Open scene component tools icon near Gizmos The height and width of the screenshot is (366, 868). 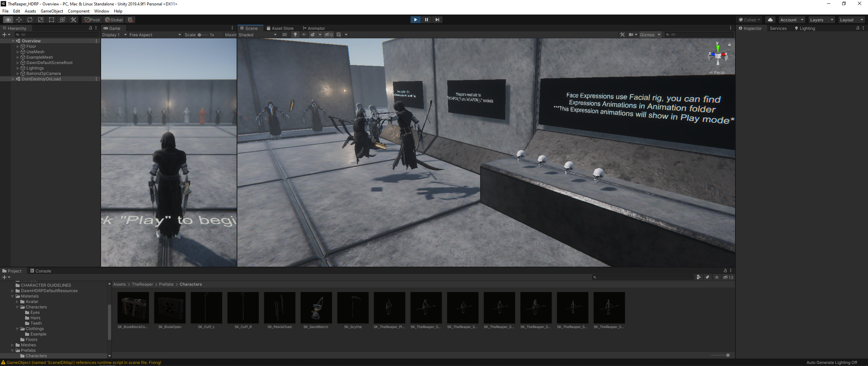point(622,35)
